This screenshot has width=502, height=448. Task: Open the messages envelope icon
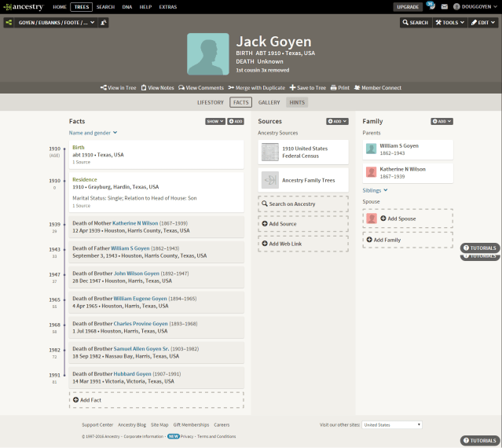click(x=445, y=7)
